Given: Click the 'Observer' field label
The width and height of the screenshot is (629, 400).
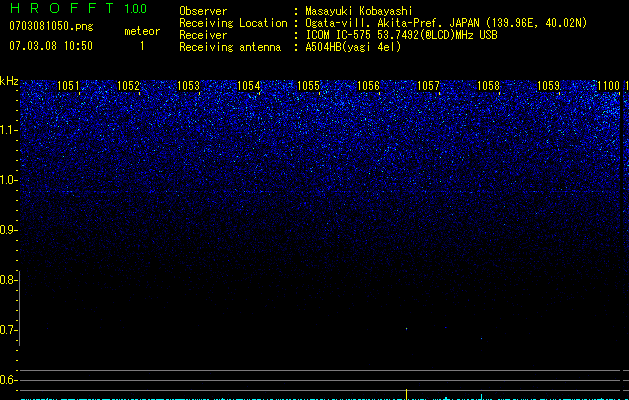Looking at the screenshot, I should pos(203,11).
